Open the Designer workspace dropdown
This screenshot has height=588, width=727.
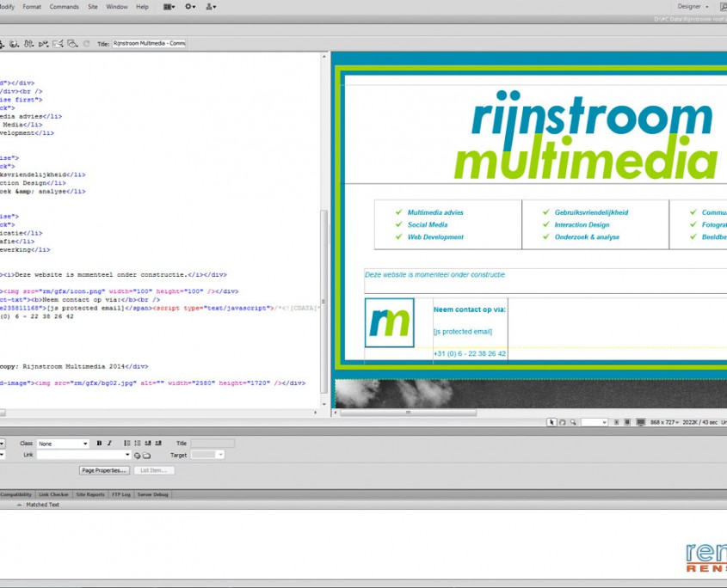tap(693, 7)
